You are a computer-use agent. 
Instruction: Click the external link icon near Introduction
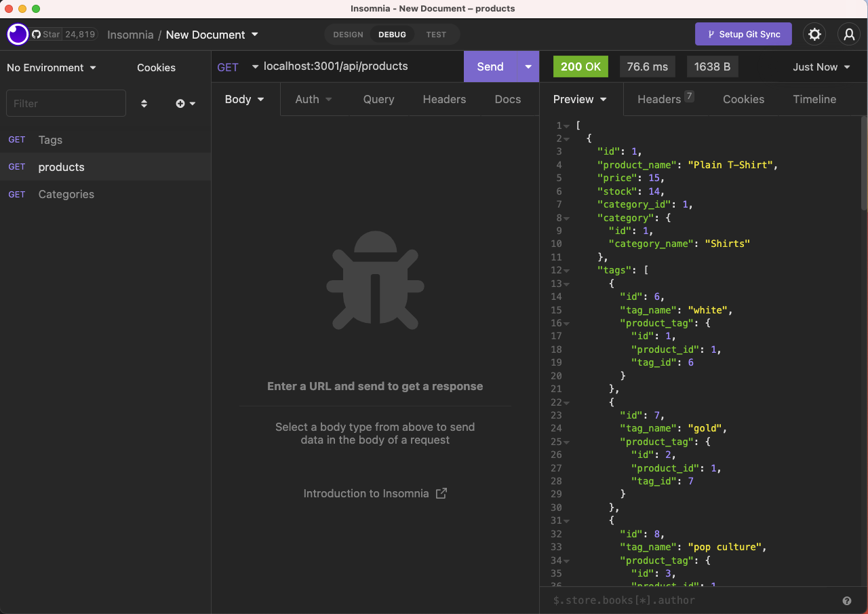tap(441, 493)
